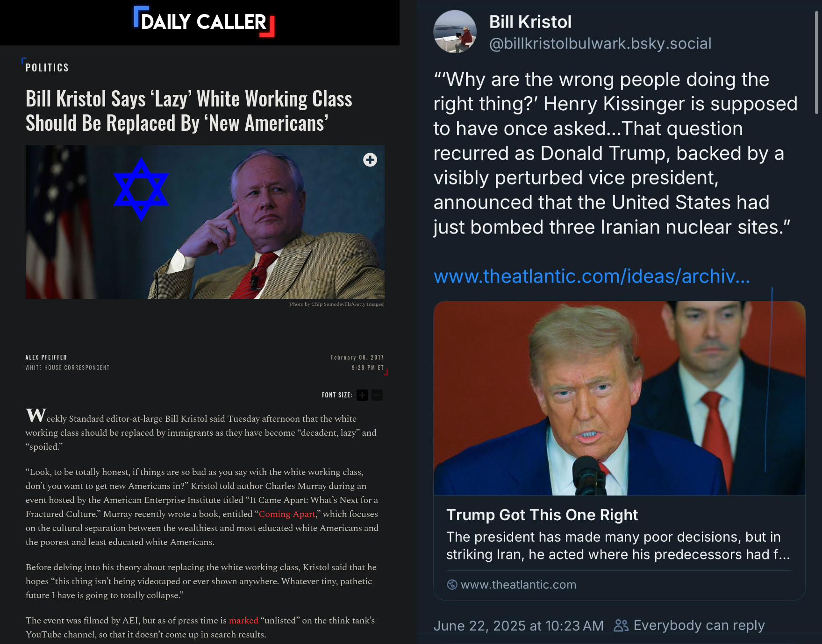
Task: Open the 'Coming Apart' book link
Action: pos(287,514)
